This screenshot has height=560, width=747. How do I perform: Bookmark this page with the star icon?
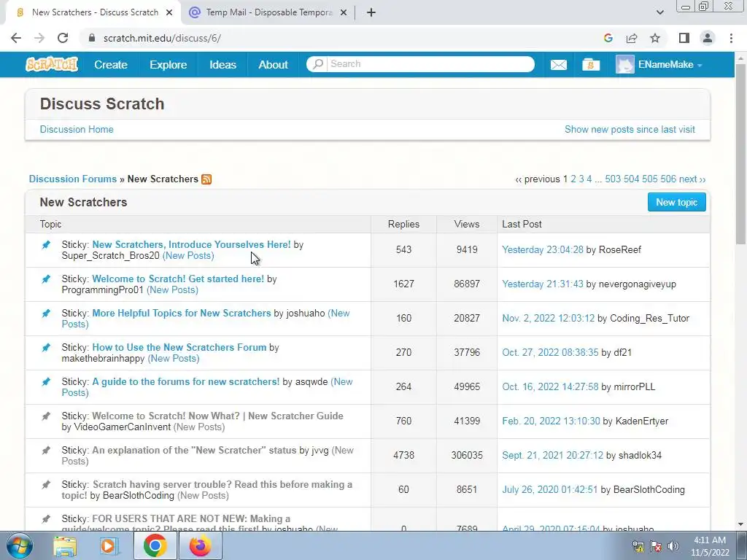point(655,38)
